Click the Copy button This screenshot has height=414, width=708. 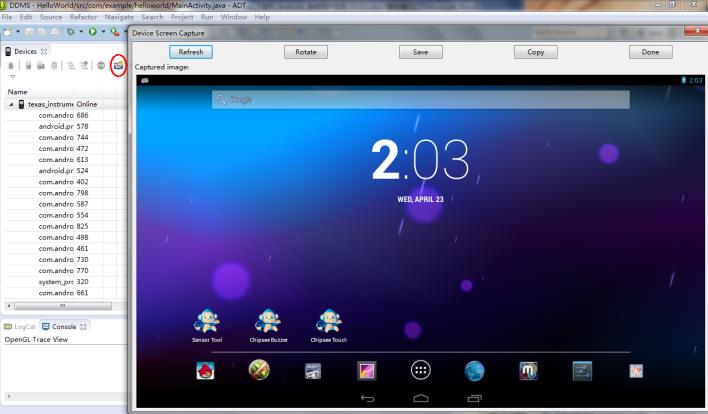click(x=536, y=52)
